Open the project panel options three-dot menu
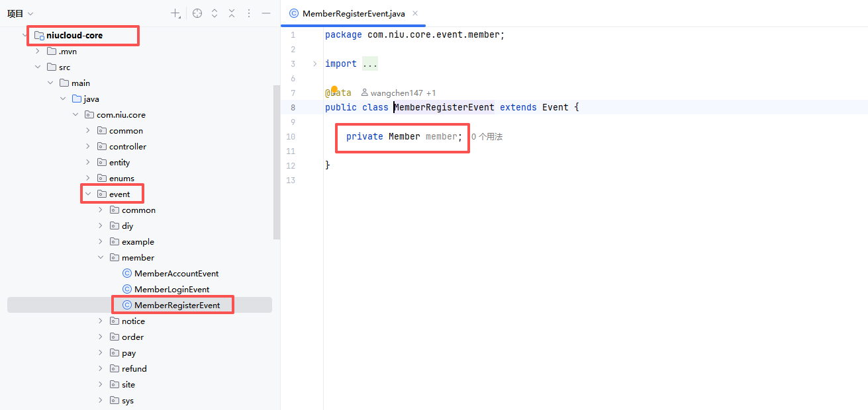The image size is (868, 410). [x=249, y=13]
